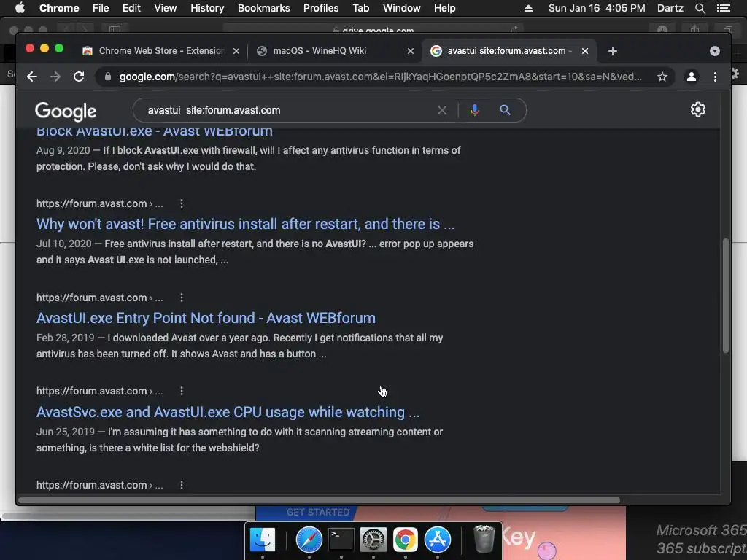
Task: Click the Chrome address bar URL
Action: 380,77
